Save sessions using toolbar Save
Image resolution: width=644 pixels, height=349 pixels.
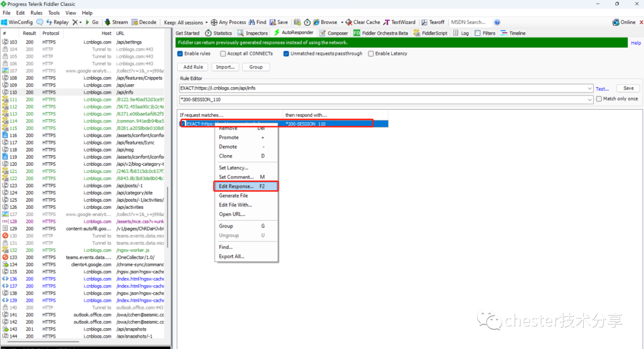[x=279, y=22]
